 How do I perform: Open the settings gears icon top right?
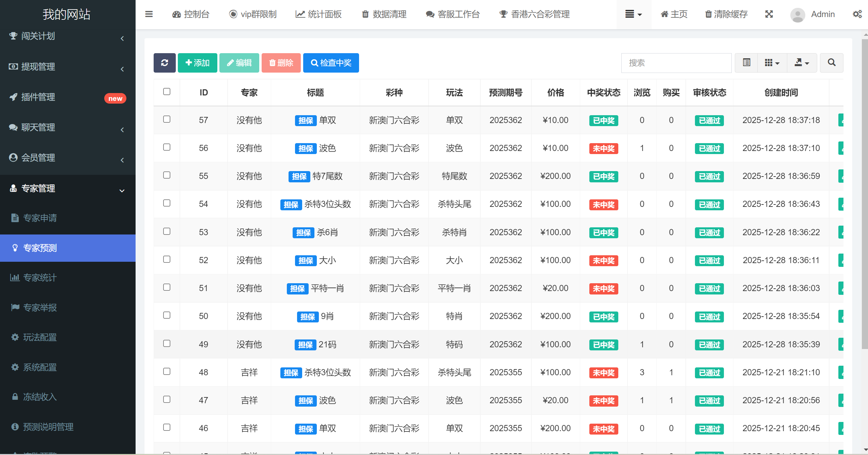tap(857, 14)
